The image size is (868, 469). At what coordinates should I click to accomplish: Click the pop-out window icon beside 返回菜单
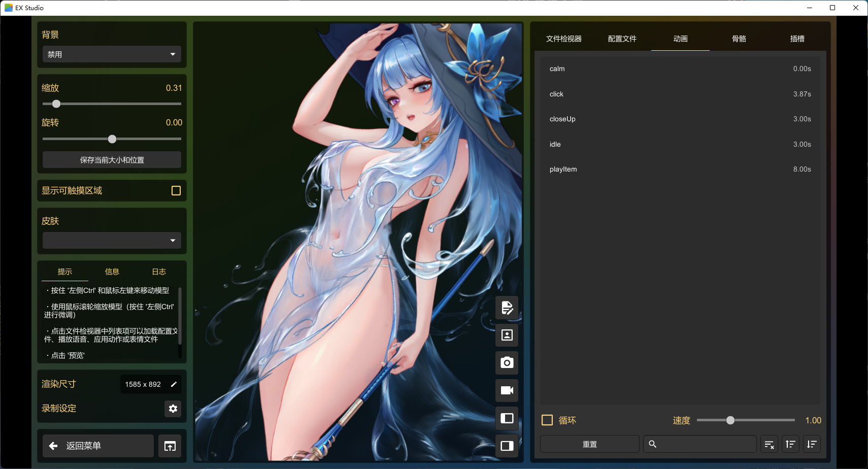point(170,446)
